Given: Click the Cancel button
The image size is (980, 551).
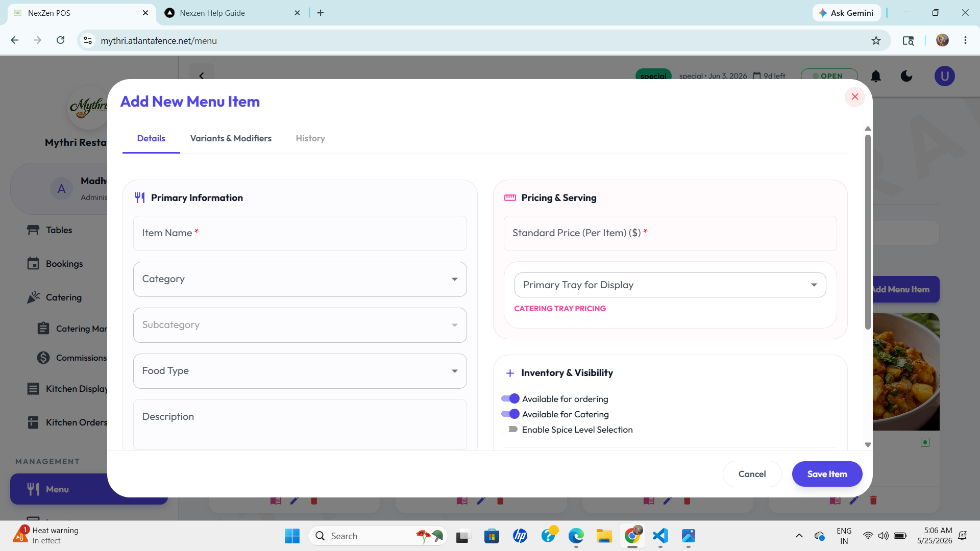Looking at the screenshot, I should click(x=752, y=474).
